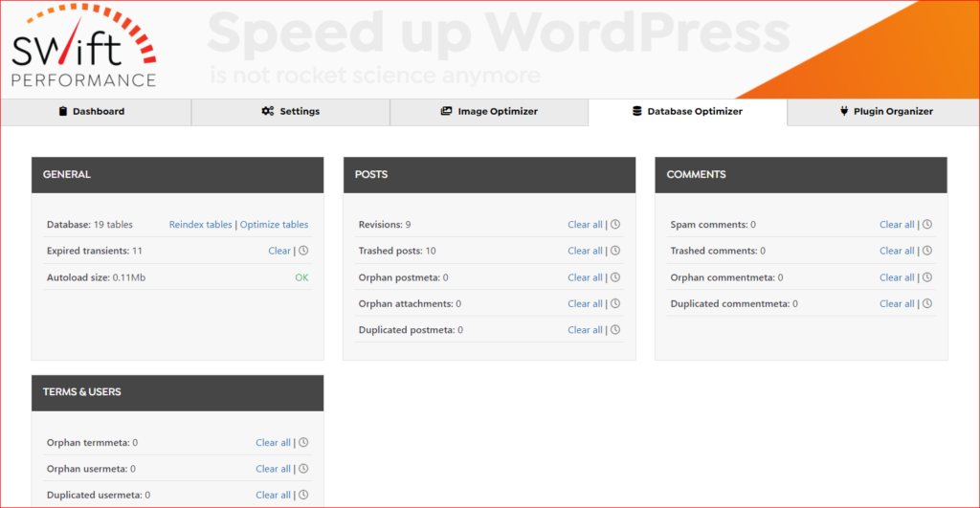This screenshot has width=980, height=508.
Task: Click schedule clock icon for Duplicated postmeta
Action: 615,330
